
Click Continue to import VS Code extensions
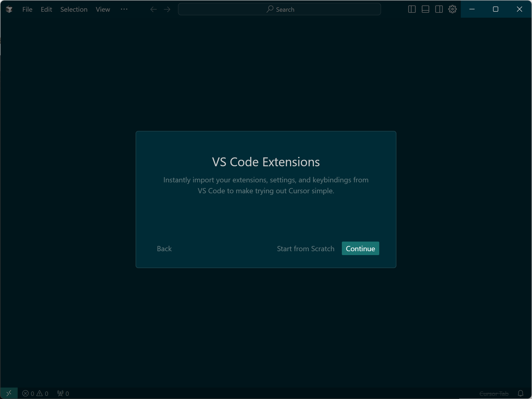360,249
